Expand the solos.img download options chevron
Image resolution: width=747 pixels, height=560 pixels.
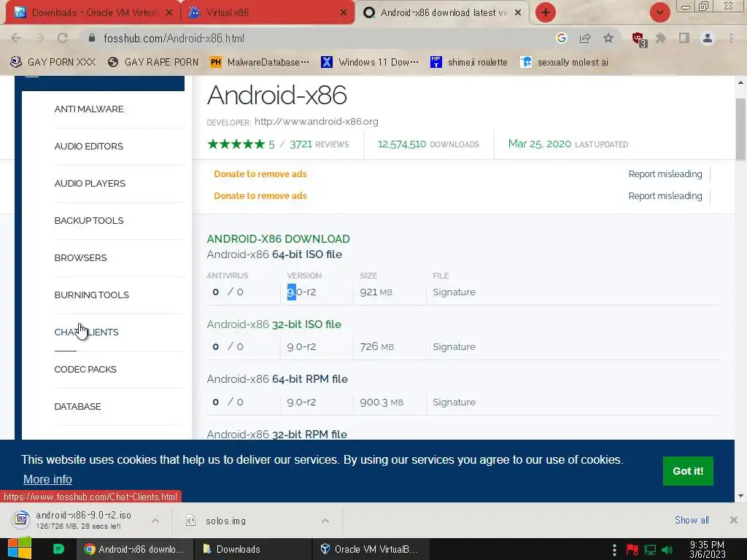(325, 521)
